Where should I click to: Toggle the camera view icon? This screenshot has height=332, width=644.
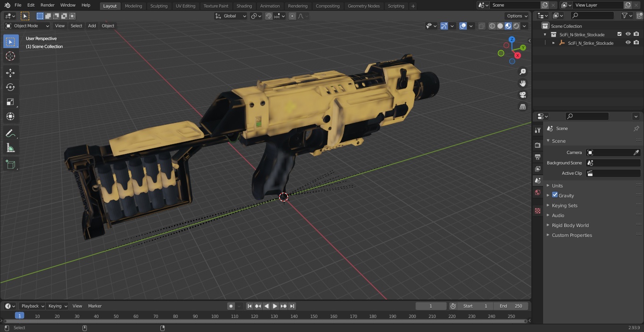(523, 95)
